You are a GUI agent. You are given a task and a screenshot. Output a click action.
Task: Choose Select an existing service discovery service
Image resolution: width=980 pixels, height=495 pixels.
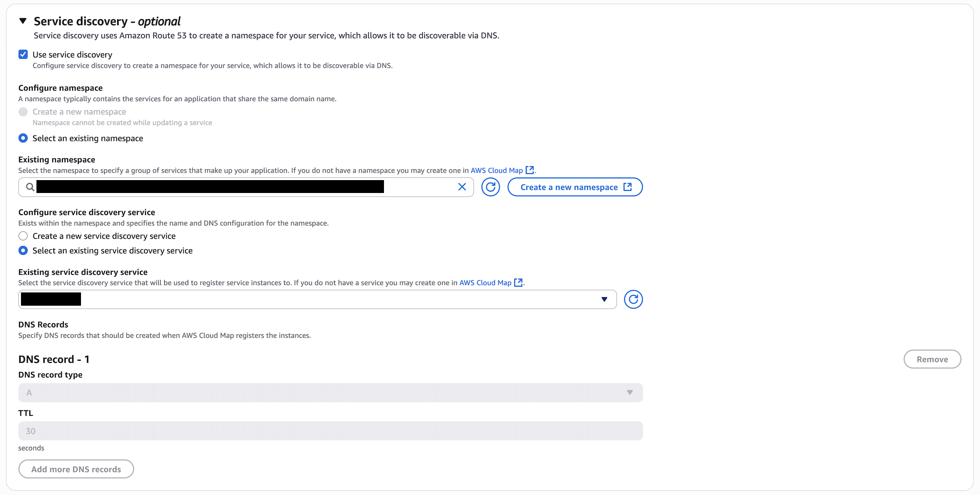pos(23,250)
